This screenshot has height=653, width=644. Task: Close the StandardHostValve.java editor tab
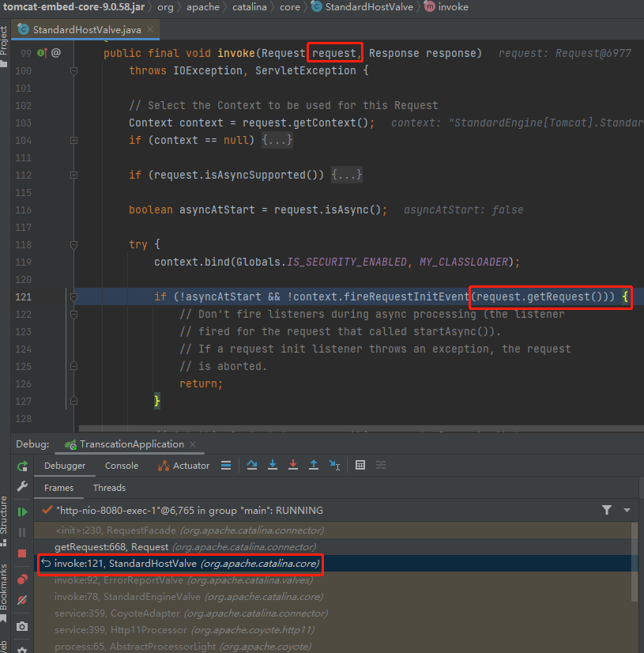[x=150, y=29]
